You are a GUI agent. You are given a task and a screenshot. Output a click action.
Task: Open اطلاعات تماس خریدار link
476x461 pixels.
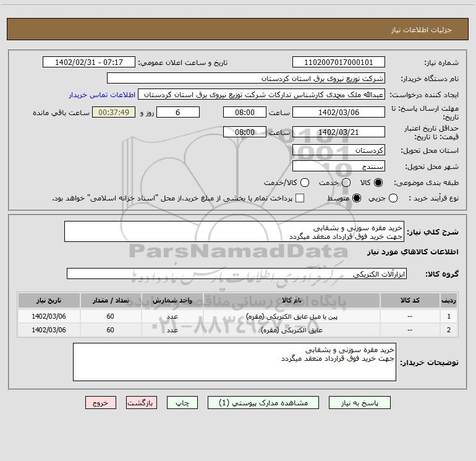pos(102,95)
